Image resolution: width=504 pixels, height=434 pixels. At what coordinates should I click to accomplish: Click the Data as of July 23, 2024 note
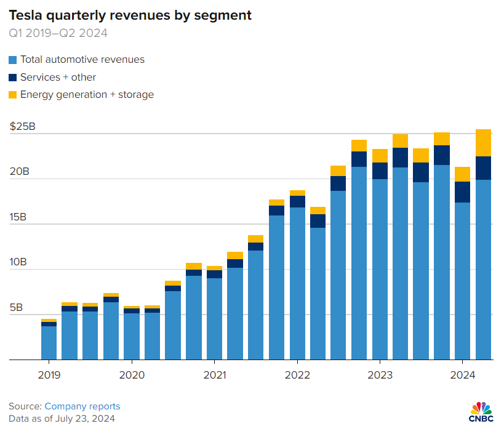click(x=62, y=419)
